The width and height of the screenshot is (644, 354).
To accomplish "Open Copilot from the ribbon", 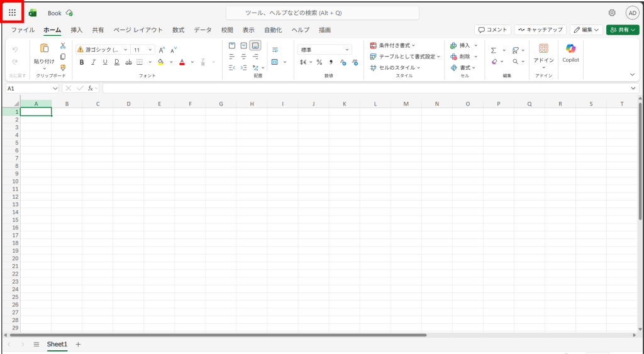I will (570, 53).
